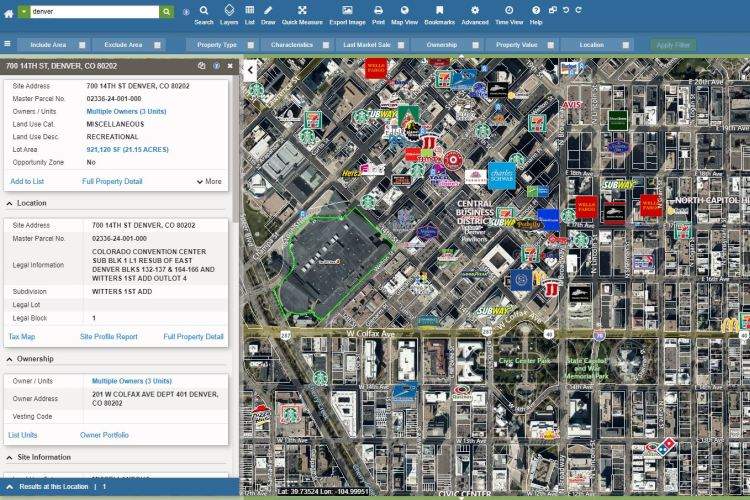Viewport: 750px width, 500px height.
Task: Open the List tool
Action: 250,15
